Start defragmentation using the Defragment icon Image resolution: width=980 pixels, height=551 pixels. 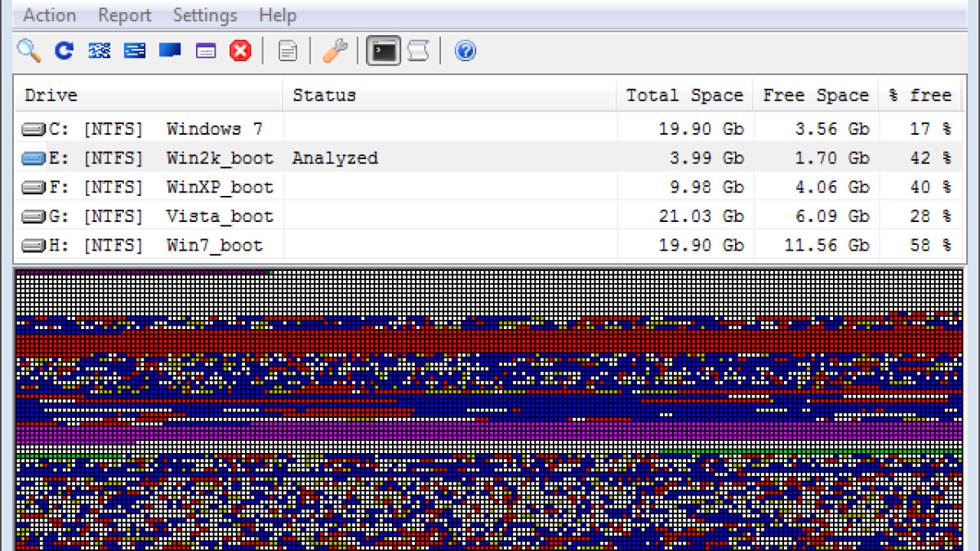65,51
